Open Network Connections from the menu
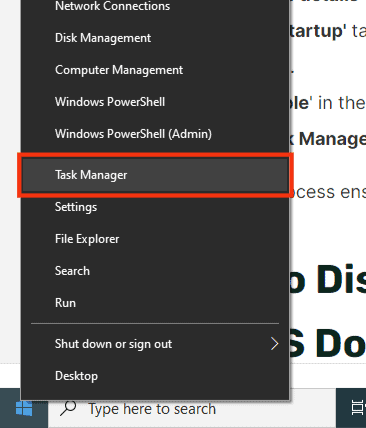This screenshot has width=366, height=428. coord(155,6)
